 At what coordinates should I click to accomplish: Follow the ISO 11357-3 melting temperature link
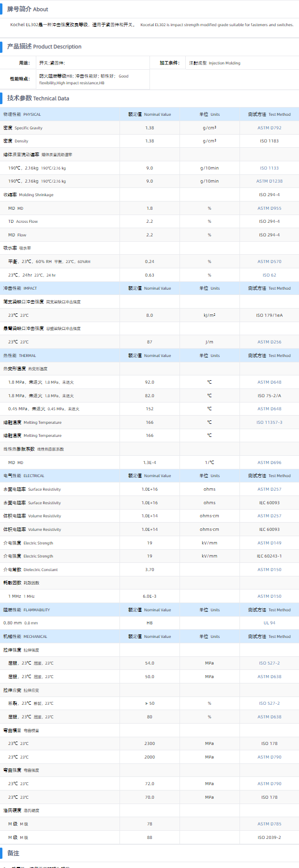point(269,422)
